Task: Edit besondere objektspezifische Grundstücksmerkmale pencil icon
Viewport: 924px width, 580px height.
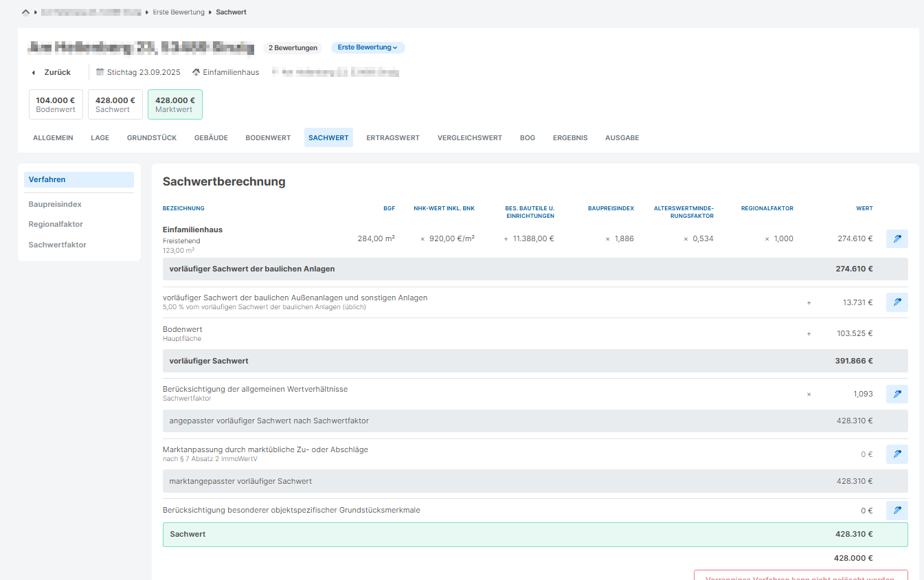Action: (897, 511)
